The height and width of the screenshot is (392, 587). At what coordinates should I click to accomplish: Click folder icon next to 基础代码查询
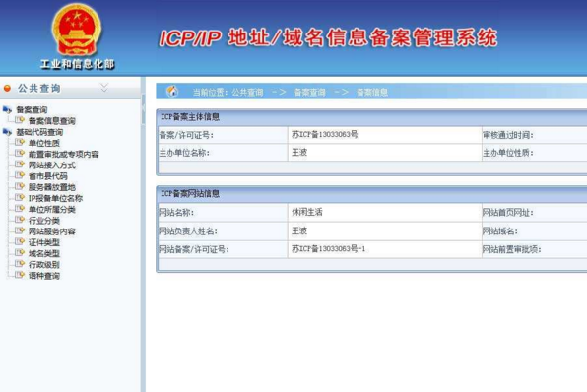(x=7, y=132)
